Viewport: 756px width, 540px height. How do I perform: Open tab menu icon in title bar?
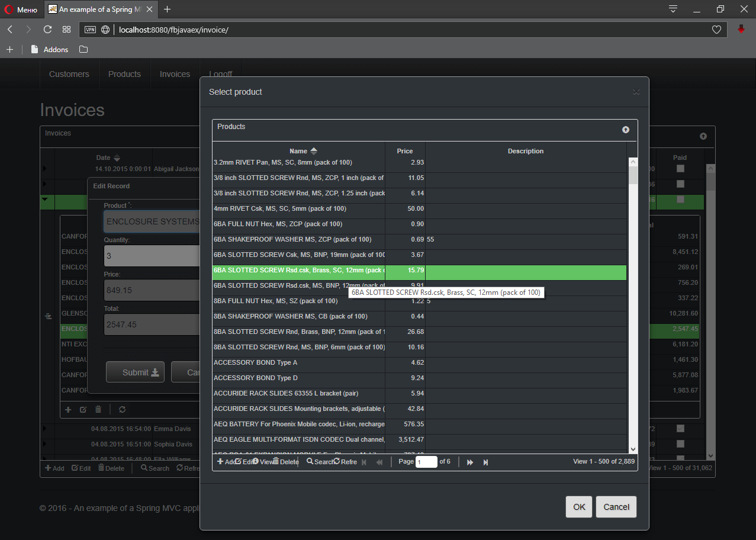[x=673, y=9]
